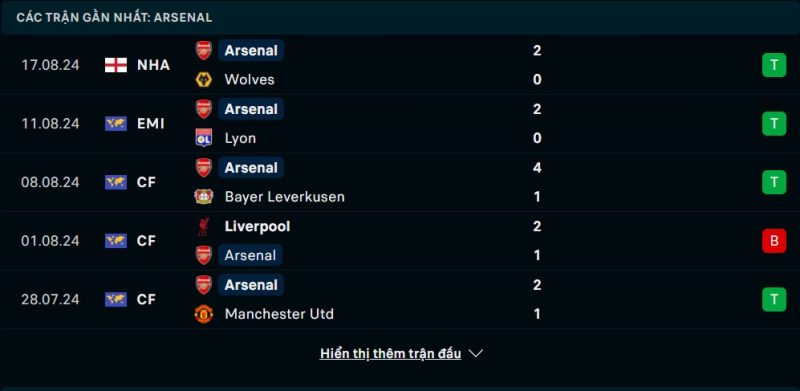Click the Wolves club crest icon

pos(204,80)
